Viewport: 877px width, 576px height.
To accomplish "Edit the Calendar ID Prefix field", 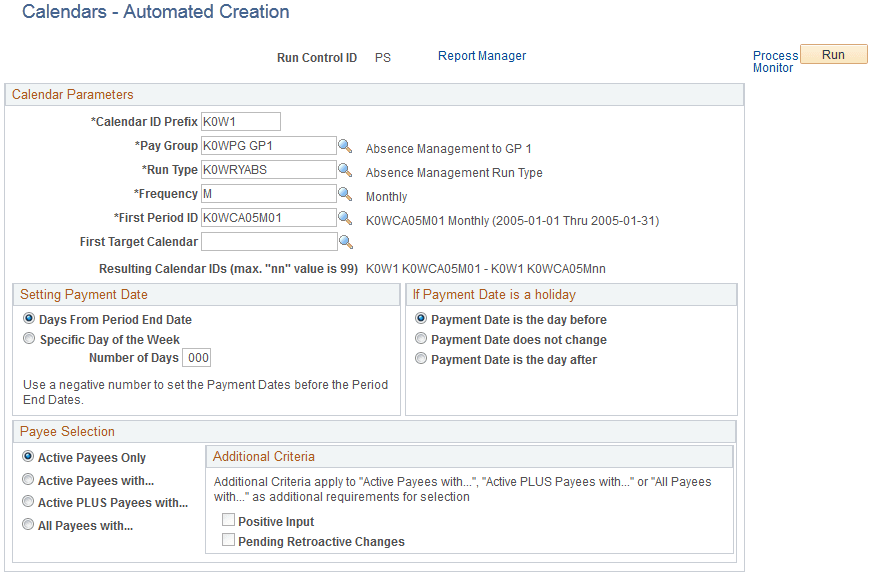I will click(242, 121).
